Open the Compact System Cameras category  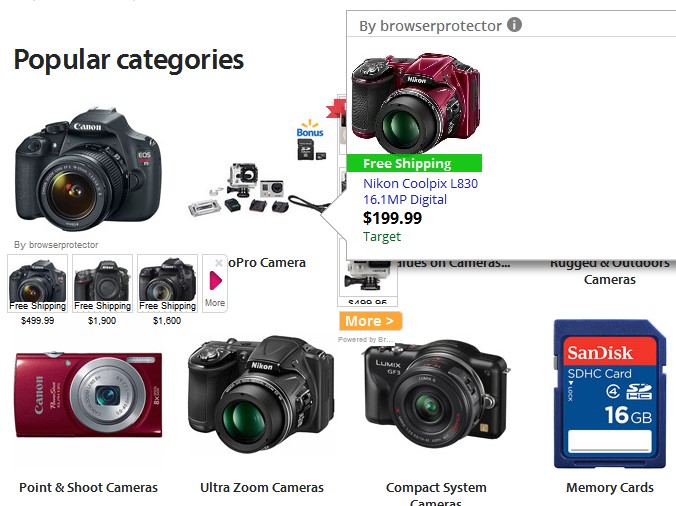click(436, 495)
